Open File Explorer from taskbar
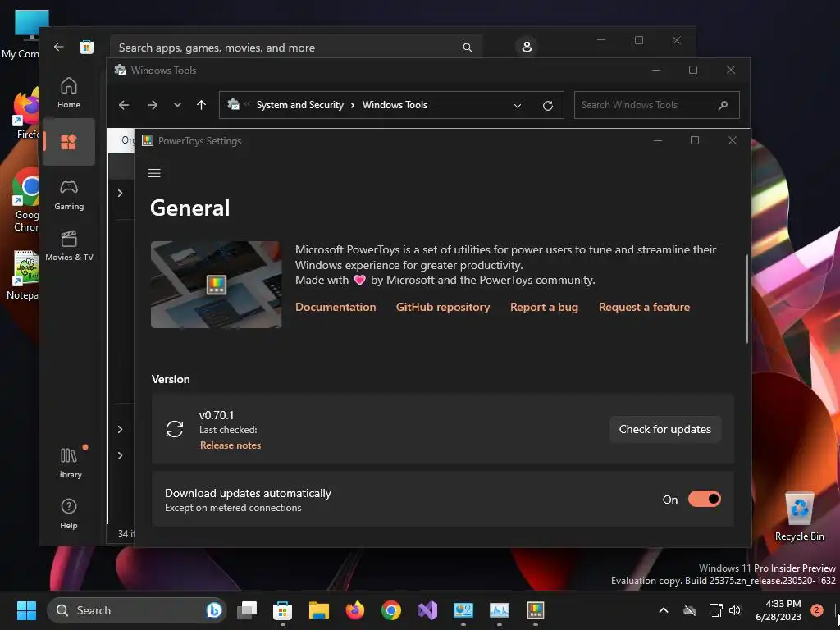The height and width of the screenshot is (630, 840). click(319, 610)
